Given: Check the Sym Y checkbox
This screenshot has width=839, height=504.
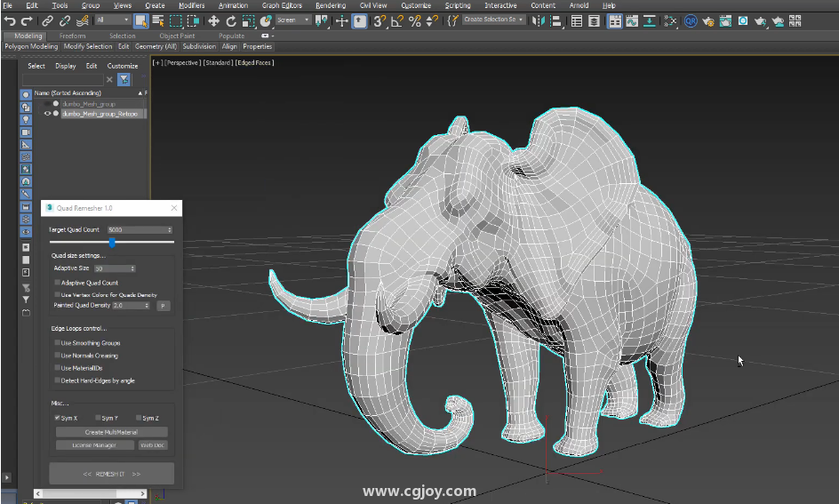Looking at the screenshot, I should [x=98, y=417].
